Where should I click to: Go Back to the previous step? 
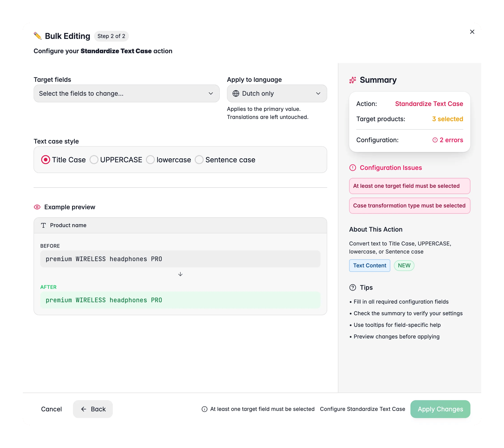pyautogui.click(x=93, y=409)
